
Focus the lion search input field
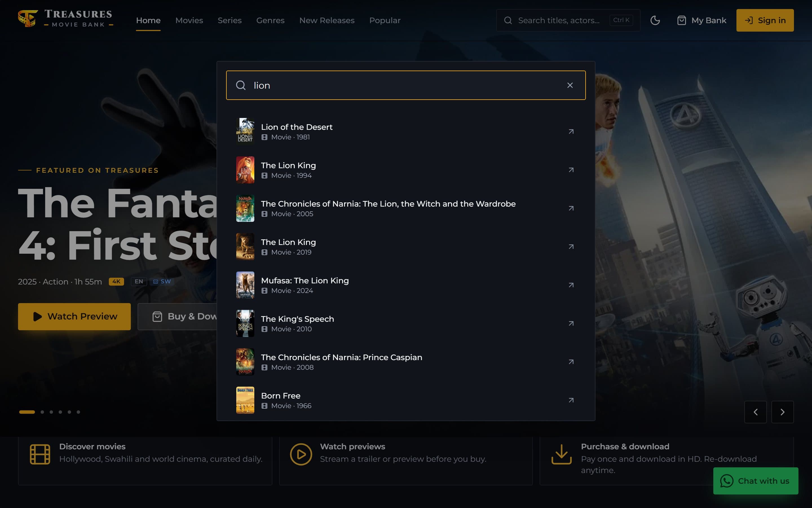click(x=406, y=85)
